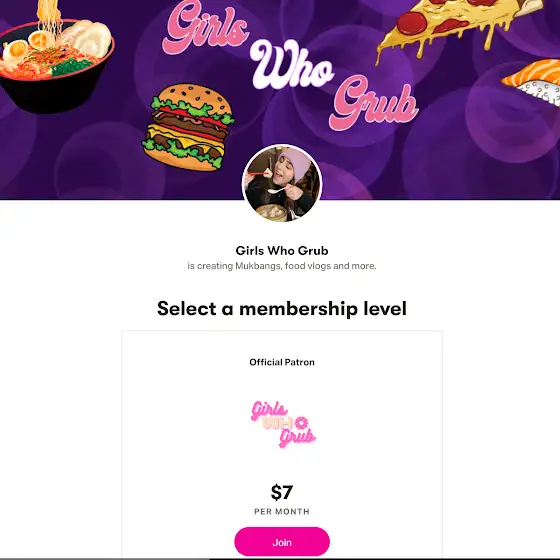Click the pink donut in tier logo
Viewport: 560px width, 560px height.
302,423
